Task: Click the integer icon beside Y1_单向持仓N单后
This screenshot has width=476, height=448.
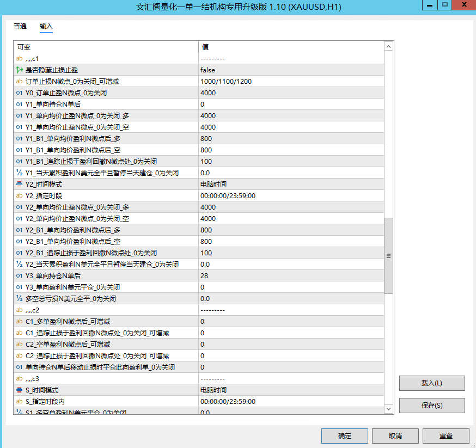Action: coord(20,105)
